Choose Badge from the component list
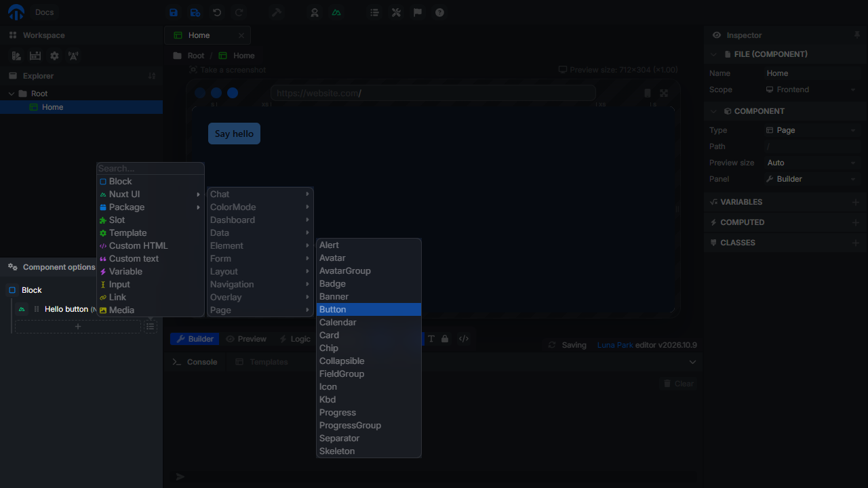Image resolution: width=868 pixels, height=488 pixels. [369, 283]
